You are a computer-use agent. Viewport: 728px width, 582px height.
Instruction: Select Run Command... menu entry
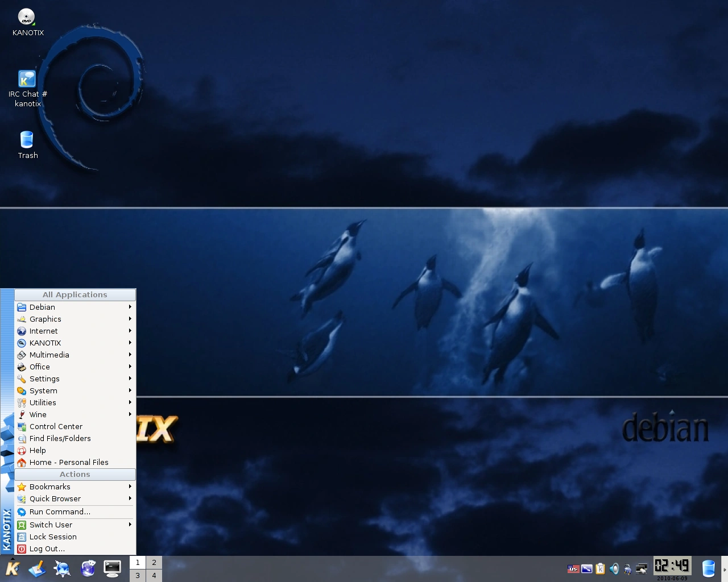click(60, 512)
